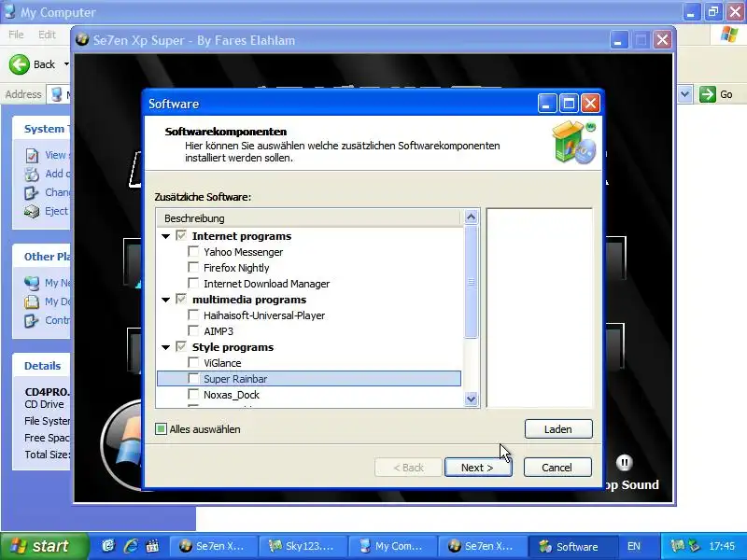Viewport: 747px width, 560px height.
Task: Open the address bar dropdown in My Computer
Action: 685,94
